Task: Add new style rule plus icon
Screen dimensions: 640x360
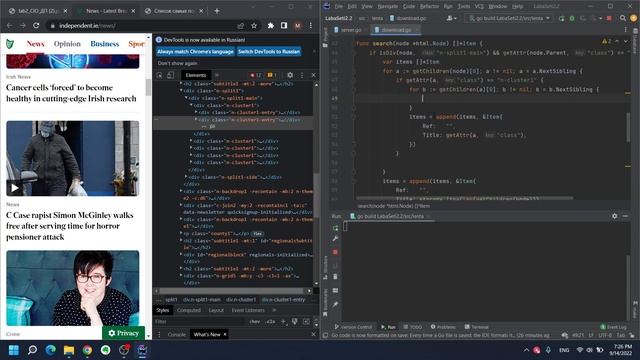Action: [x=283, y=322]
